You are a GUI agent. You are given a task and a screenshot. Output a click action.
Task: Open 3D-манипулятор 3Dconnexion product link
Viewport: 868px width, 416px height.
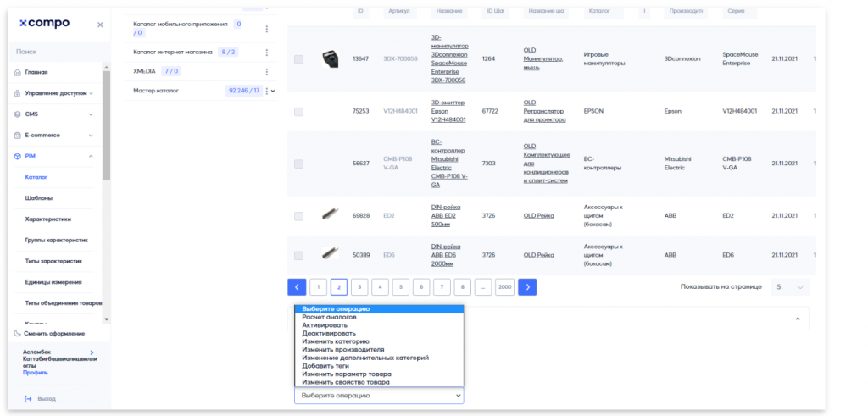449,58
